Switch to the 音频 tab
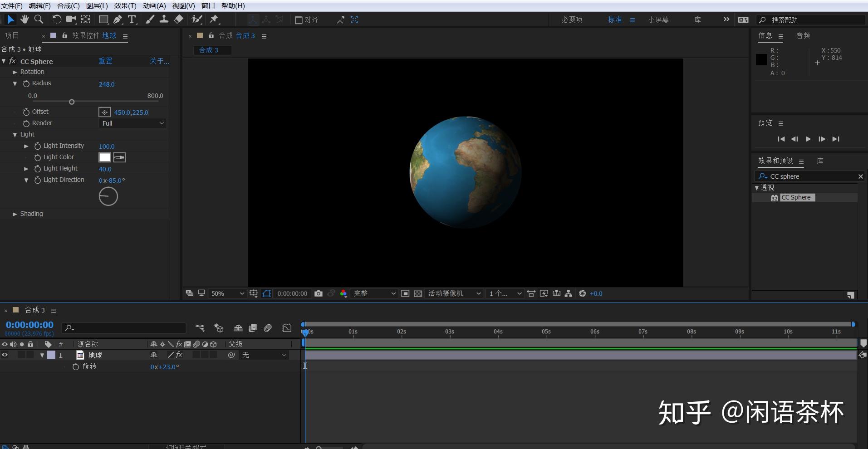Image resolution: width=868 pixels, height=449 pixels. 803,36
